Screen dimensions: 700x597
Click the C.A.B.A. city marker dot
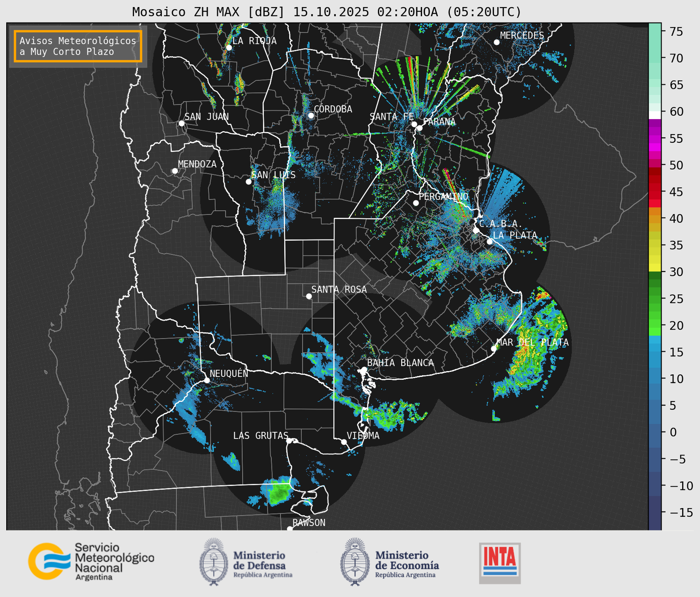click(x=476, y=230)
